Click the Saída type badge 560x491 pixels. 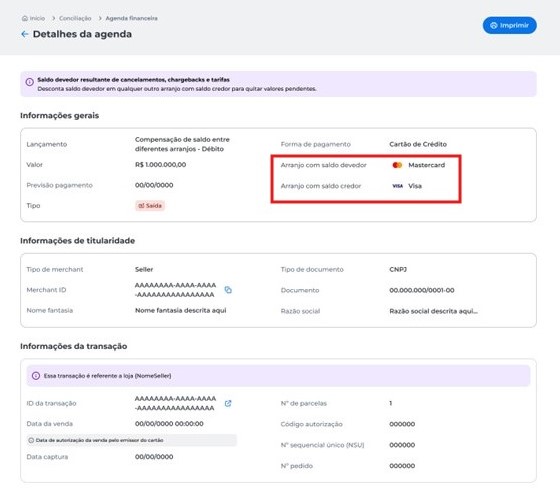pyautogui.click(x=150, y=206)
